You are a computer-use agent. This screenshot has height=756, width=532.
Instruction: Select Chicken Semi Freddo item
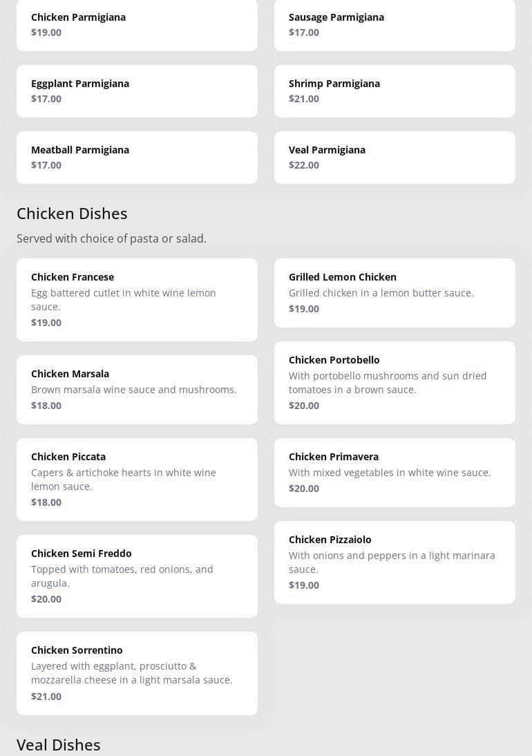[x=137, y=576]
